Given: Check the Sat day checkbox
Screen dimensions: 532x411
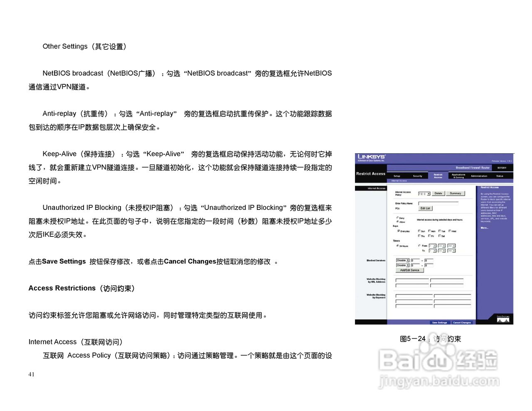Looking at the screenshot, I should pos(440,236).
